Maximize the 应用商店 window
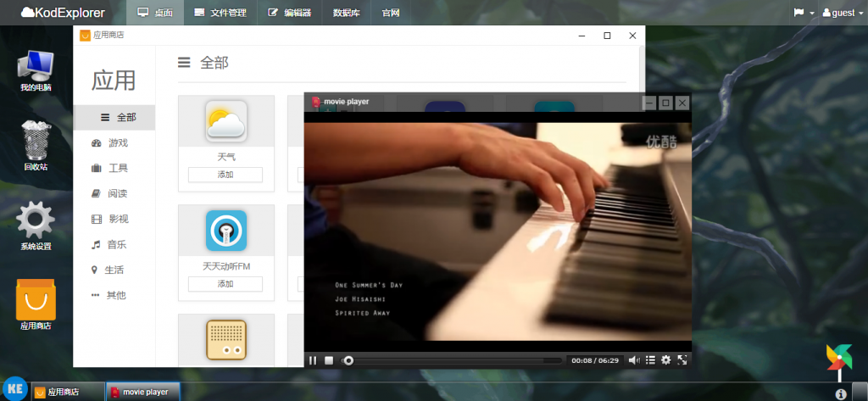Image resolution: width=868 pixels, height=401 pixels. click(607, 36)
